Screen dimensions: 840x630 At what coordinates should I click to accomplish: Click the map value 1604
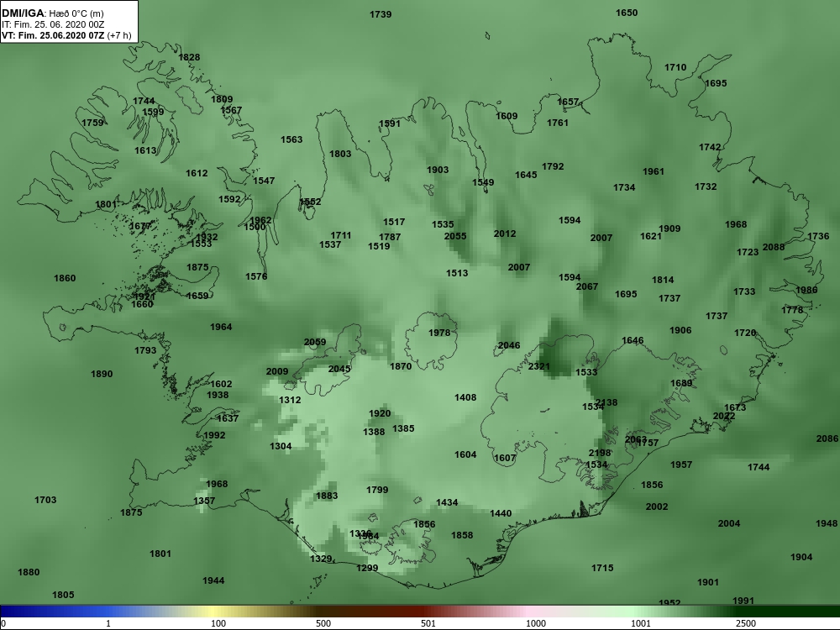pyautogui.click(x=465, y=454)
